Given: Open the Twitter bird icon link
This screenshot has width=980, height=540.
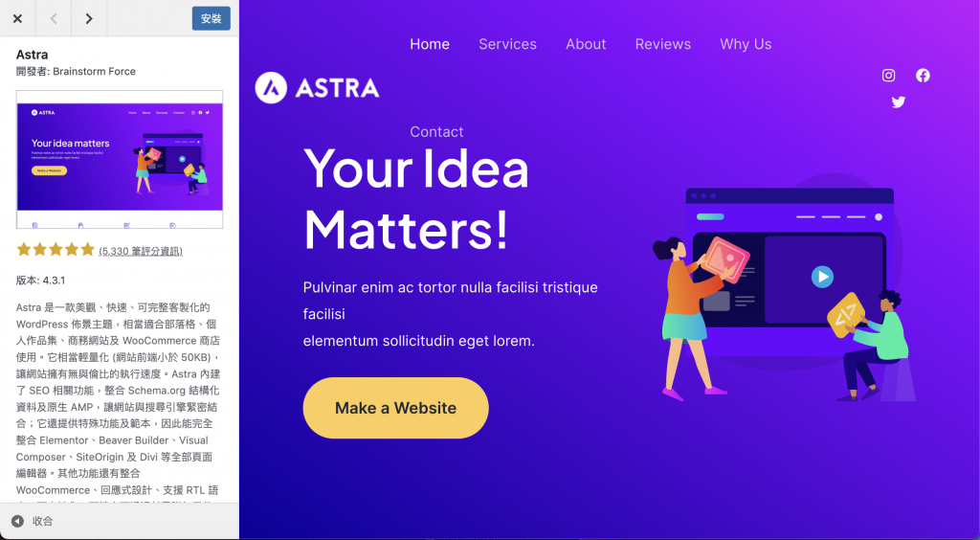Looking at the screenshot, I should (898, 101).
